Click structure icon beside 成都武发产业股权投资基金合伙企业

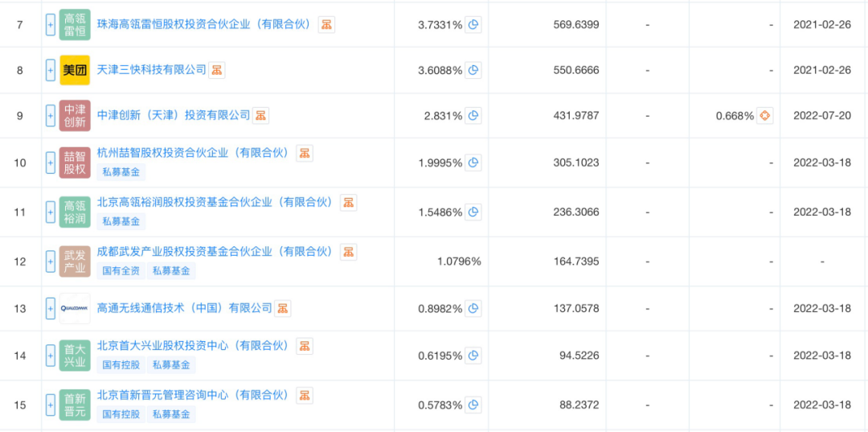[348, 252]
